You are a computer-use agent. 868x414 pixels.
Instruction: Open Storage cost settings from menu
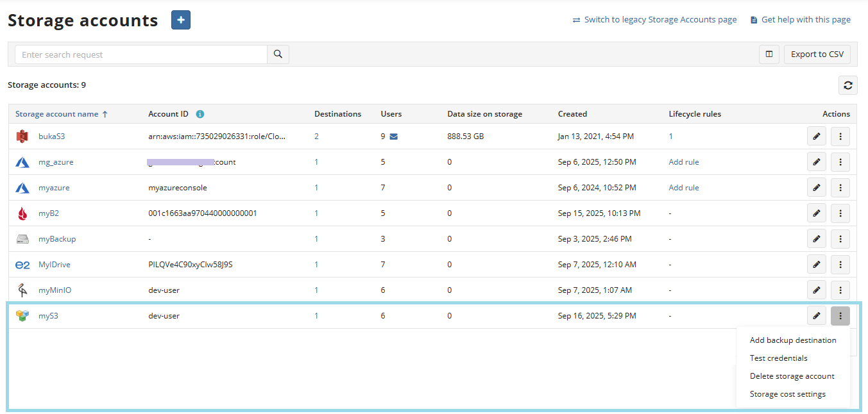[787, 394]
